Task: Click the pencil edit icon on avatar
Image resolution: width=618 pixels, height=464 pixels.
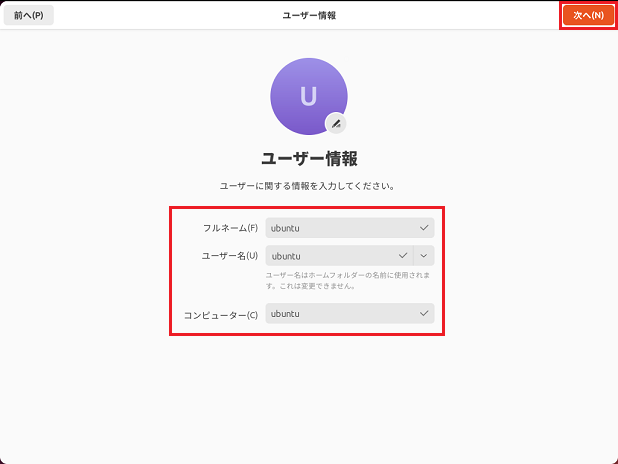Action: pyautogui.click(x=337, y=124)
